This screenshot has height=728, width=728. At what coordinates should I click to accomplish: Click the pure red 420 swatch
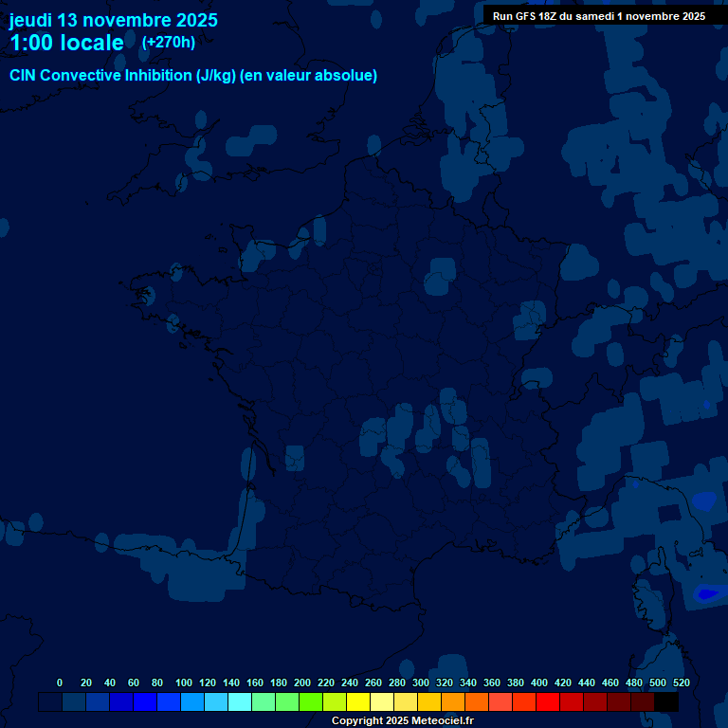547,701
